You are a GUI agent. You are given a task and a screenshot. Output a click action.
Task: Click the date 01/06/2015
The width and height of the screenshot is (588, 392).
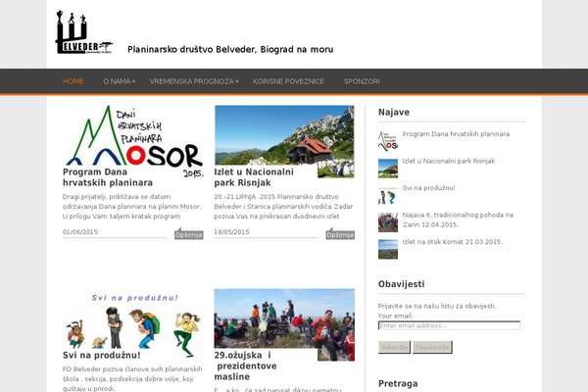coord(80,232)
